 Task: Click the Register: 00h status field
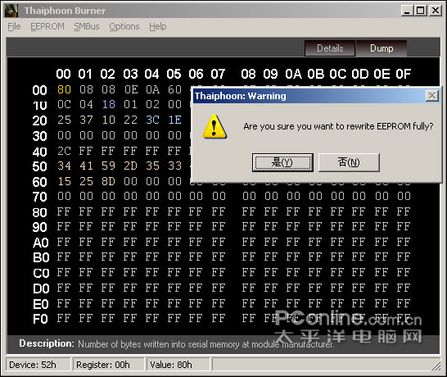(x=109, y=365)
